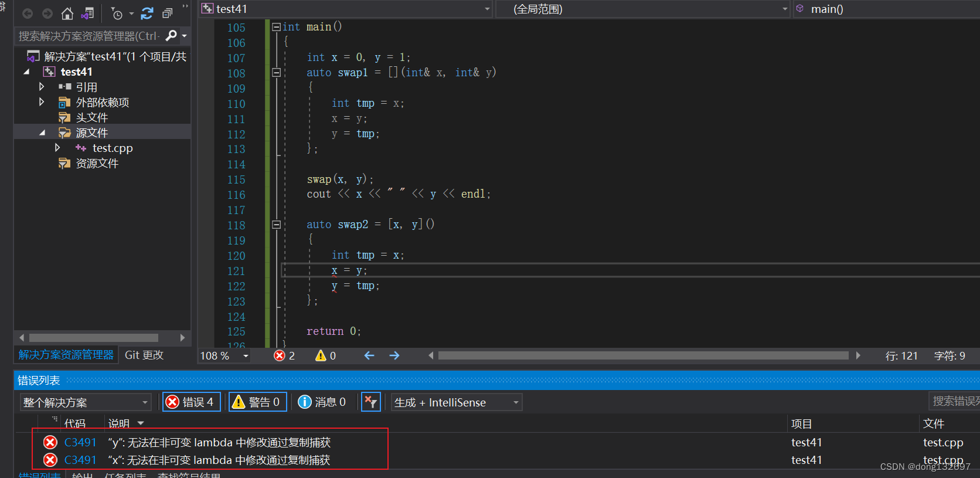
Task: Click the blue sync refresh icon
Action: click(147, 13)
